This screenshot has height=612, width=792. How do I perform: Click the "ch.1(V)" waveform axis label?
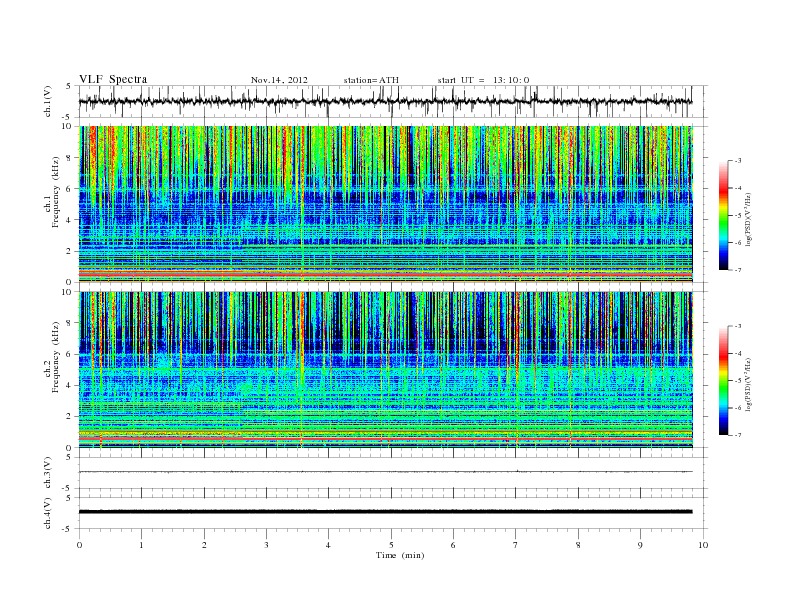48,101
